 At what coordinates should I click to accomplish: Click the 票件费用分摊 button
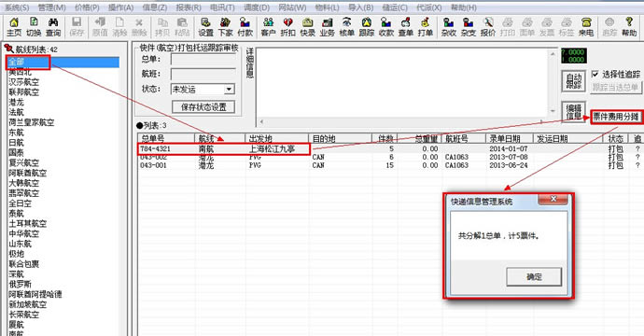(616, 117)
